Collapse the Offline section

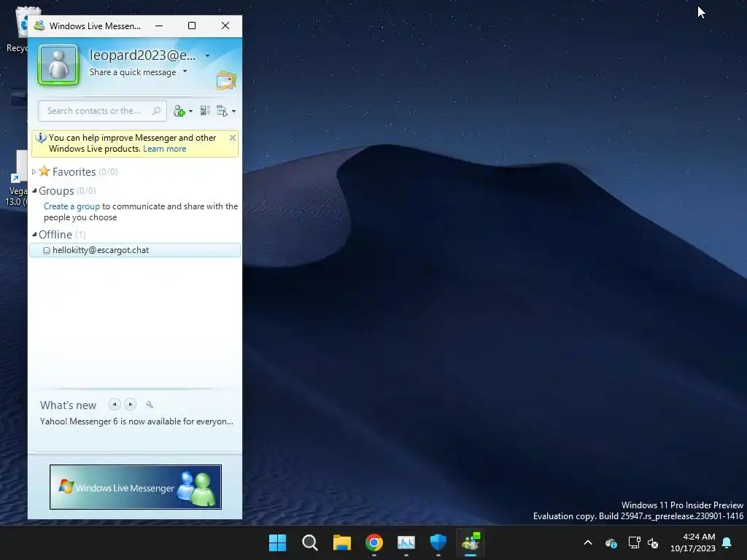click(34, 235)
